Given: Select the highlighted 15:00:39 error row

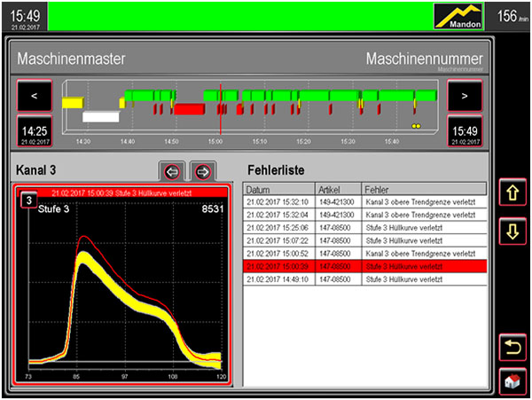Looking at the screenshot, I should [x=365, y=265].
